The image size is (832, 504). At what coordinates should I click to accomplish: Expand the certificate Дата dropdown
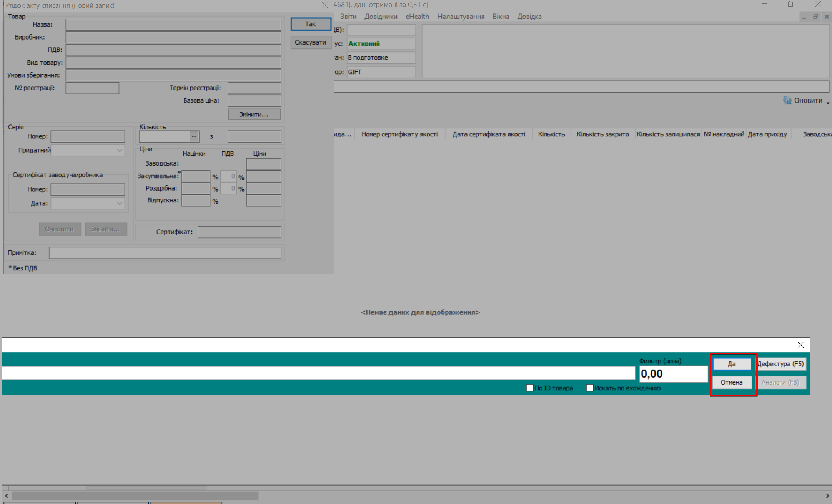coord(120,203)
